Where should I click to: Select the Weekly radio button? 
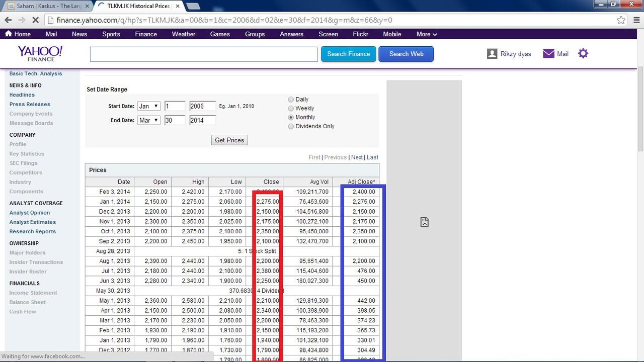coord(291,109)
